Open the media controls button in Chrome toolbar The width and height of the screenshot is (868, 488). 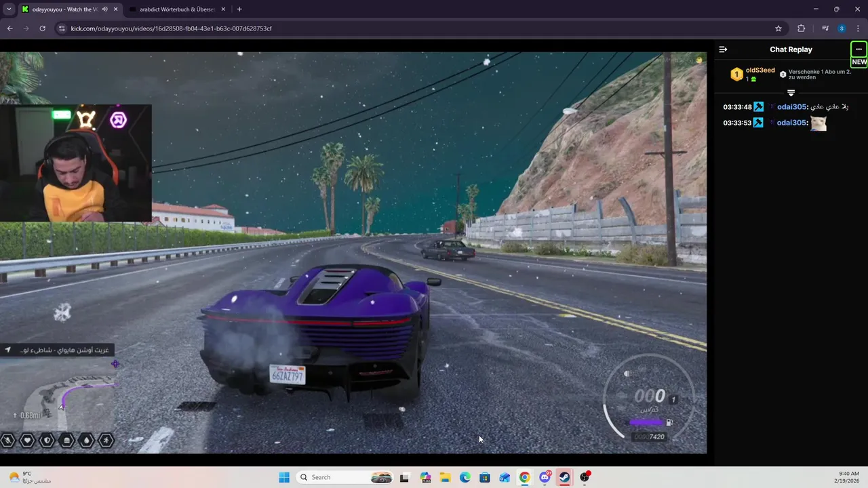point(825,28)
